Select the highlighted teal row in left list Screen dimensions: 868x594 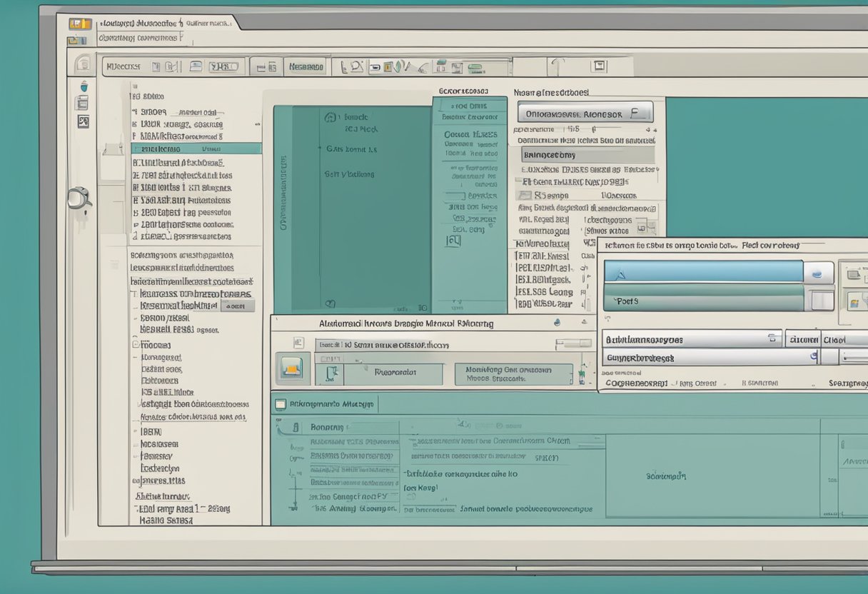[196, 149]
